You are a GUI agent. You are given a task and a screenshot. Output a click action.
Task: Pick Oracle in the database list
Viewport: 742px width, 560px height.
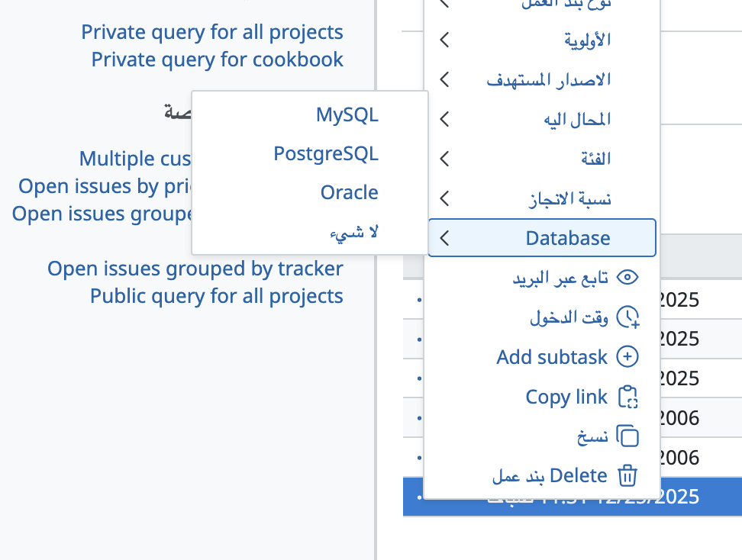pos(350,192)
